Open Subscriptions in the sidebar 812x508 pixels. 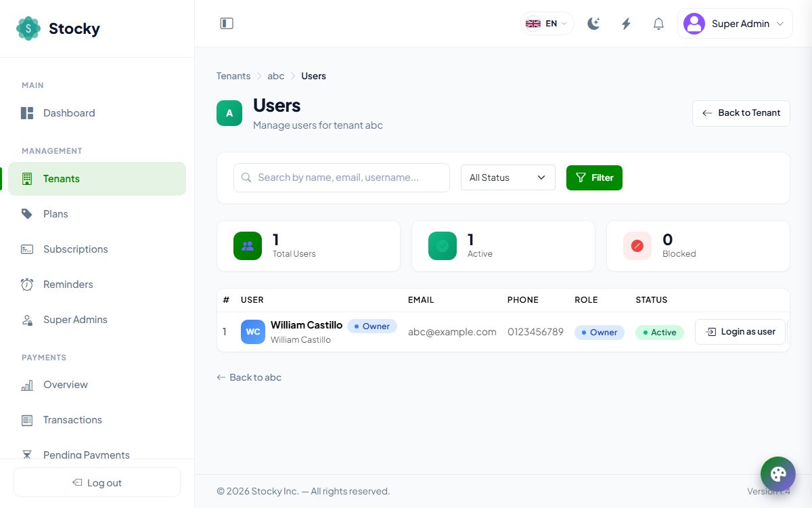point(97,249)
